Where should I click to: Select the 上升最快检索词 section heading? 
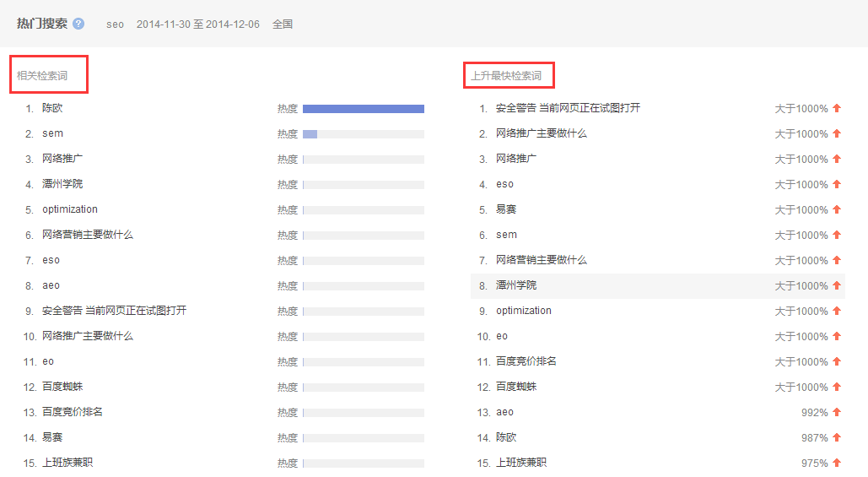[x=506, y=76]
